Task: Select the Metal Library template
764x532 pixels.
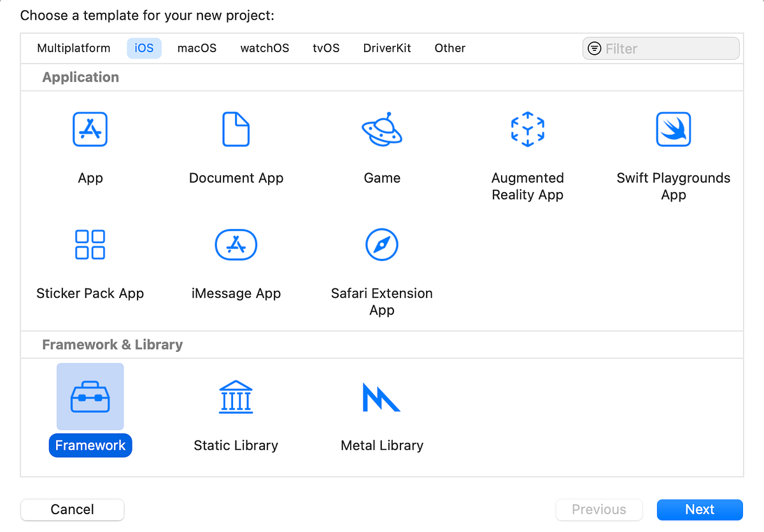Action: [381, 396]
